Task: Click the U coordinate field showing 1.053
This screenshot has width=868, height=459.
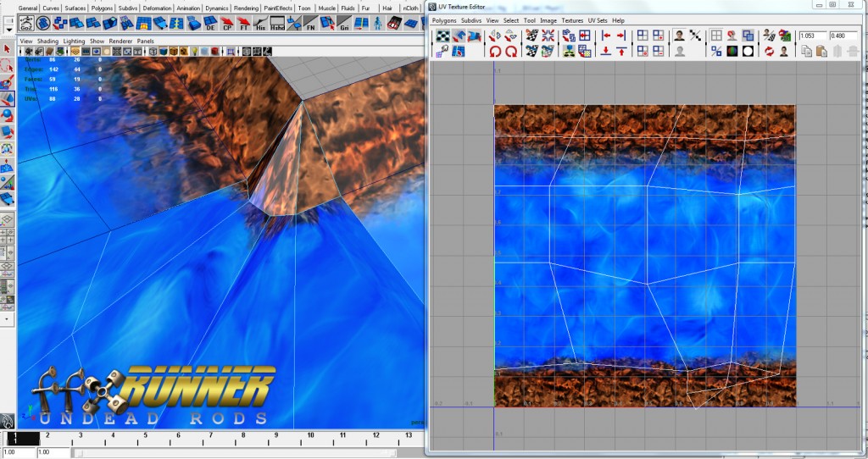Action: coord(813,36)
